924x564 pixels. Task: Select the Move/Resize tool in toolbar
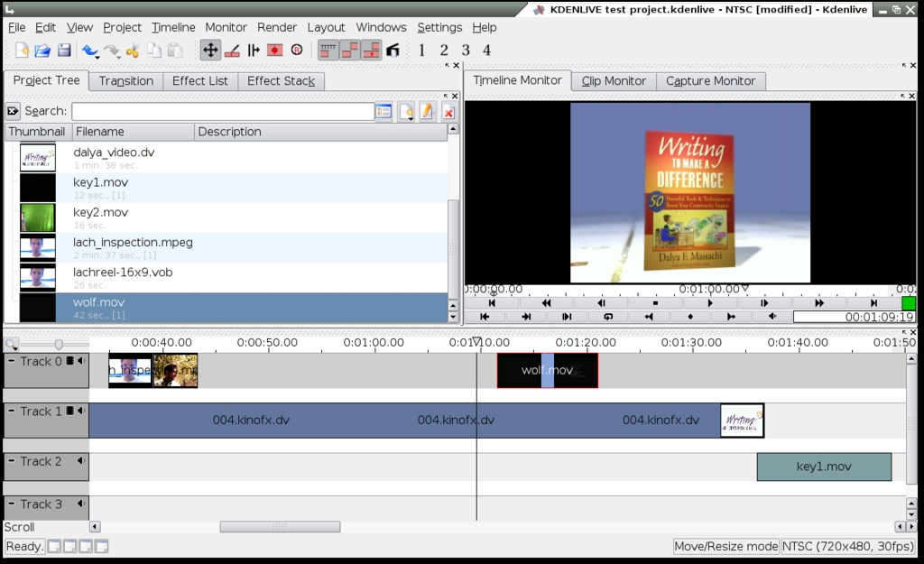click(210, 51)
